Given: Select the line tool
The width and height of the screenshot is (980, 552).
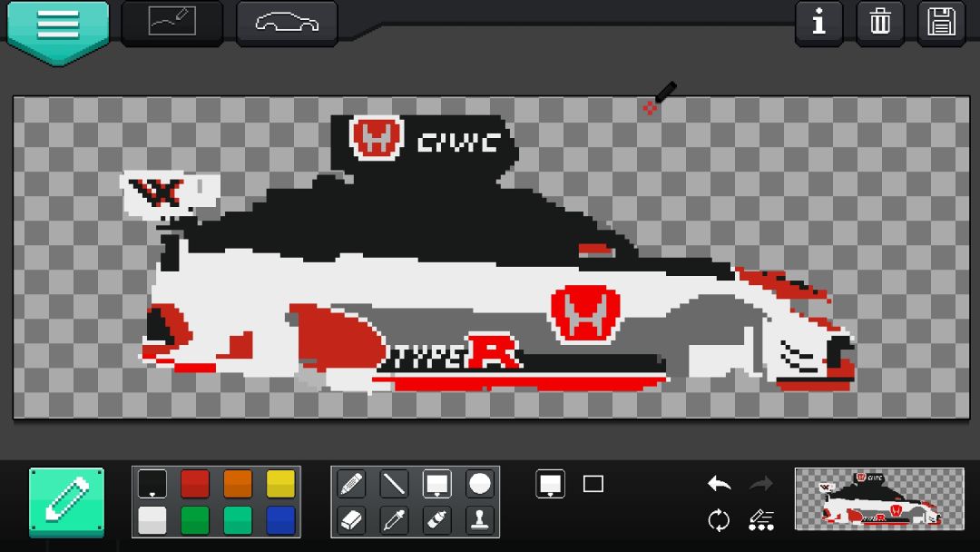Looking at the screenshot, I should [x=394, y=483].
